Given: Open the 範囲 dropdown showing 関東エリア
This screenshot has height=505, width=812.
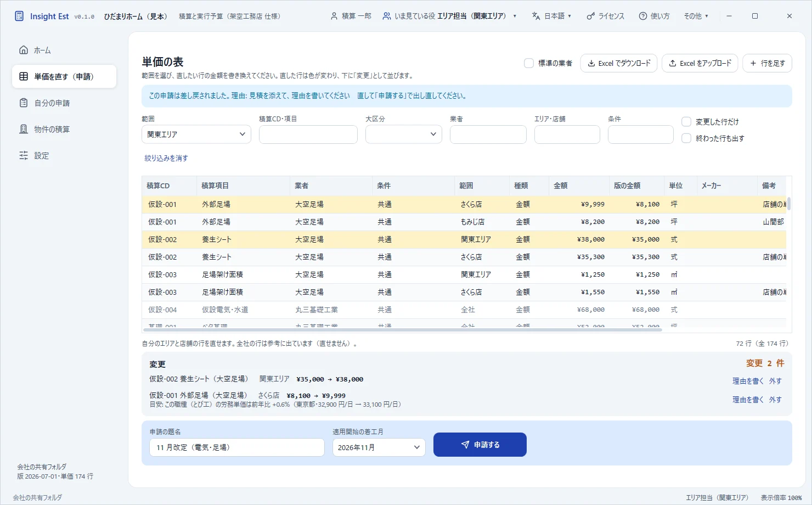Looking at the screenshot, I should (196, 134).
